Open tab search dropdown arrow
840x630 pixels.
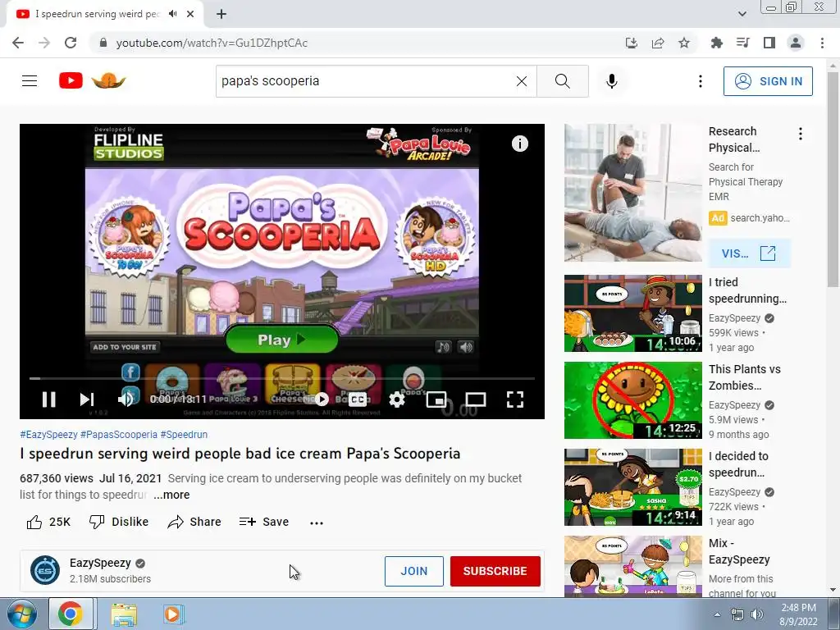tap(742, 14)
